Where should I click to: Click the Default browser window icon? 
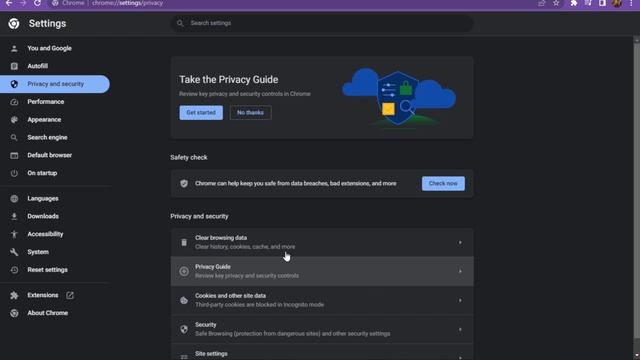14,156
